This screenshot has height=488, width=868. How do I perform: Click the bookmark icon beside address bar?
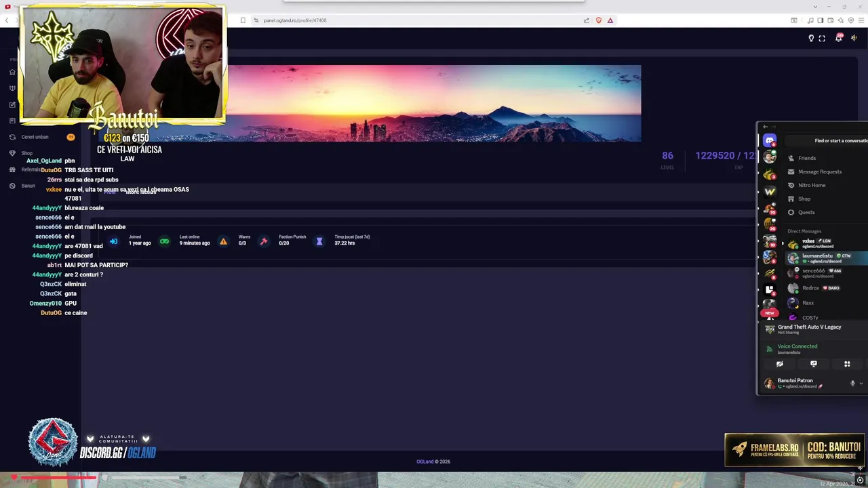[x=243, y=20]
